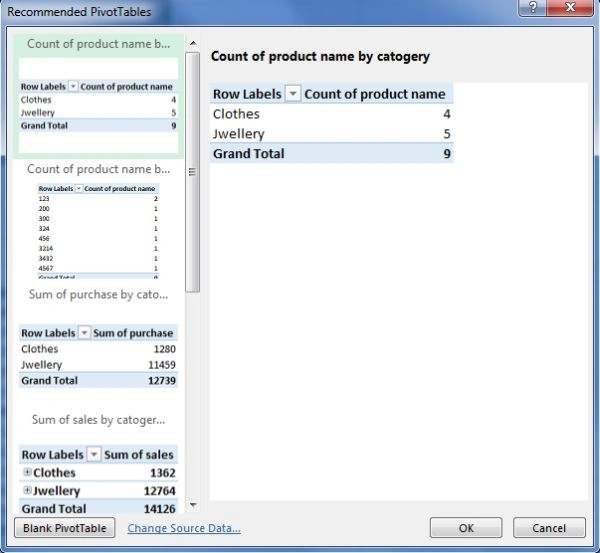Click the Jwellery row in the large preview
The width and height of the screenshot is (600, 553).
pyautogui.click(x=331, y=134)
